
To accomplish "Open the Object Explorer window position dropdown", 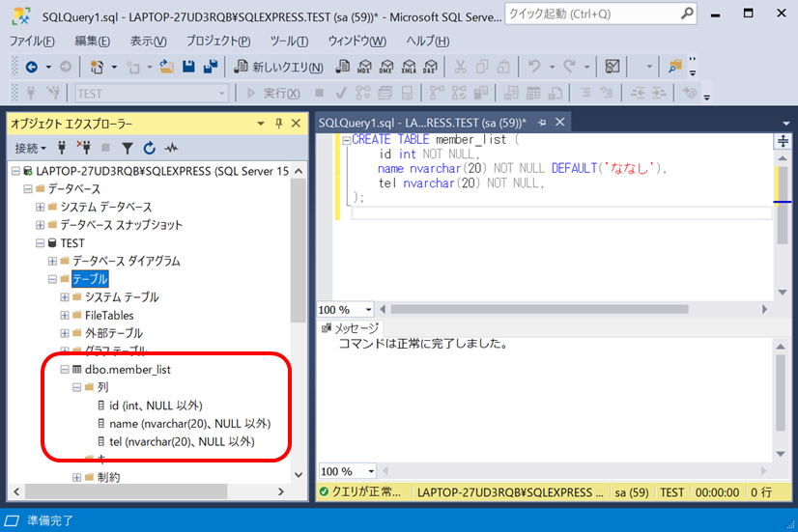I will (x=261, y=124).
